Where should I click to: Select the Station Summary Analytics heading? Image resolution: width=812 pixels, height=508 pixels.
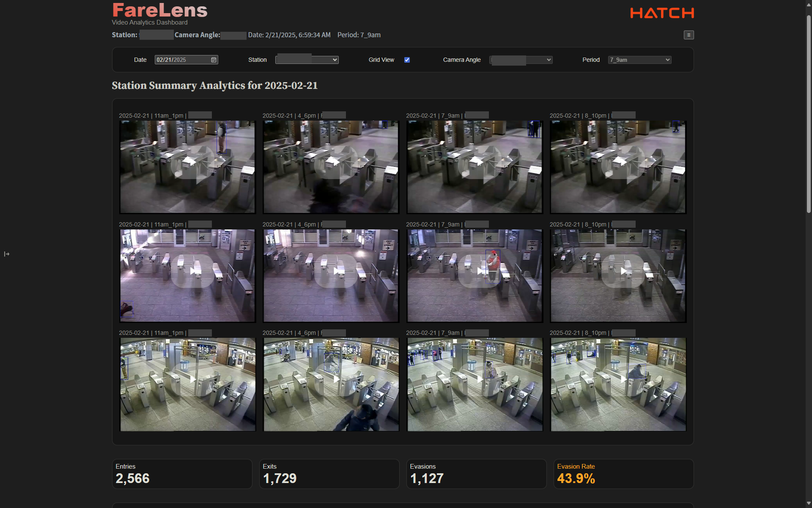click(214, 86)
